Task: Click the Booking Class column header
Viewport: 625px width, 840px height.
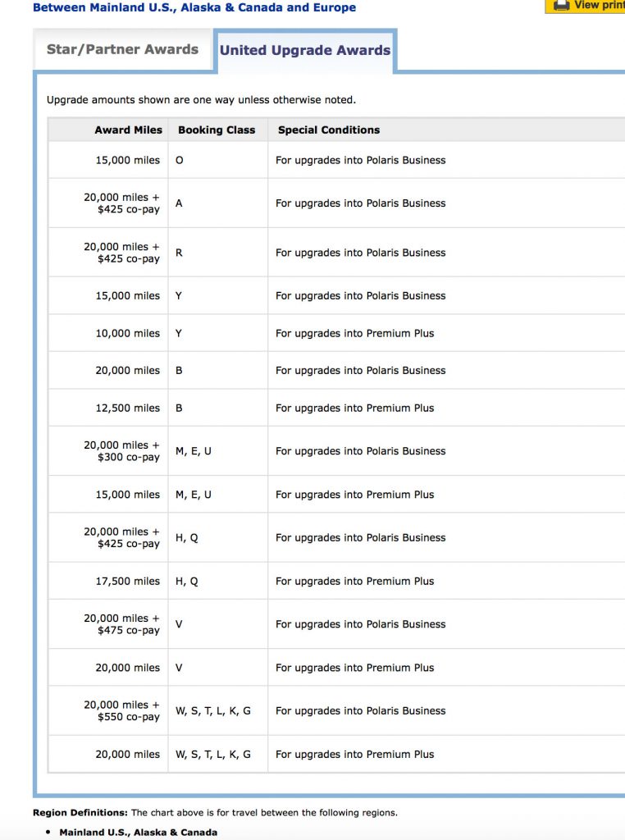Action: click(217, 130)
